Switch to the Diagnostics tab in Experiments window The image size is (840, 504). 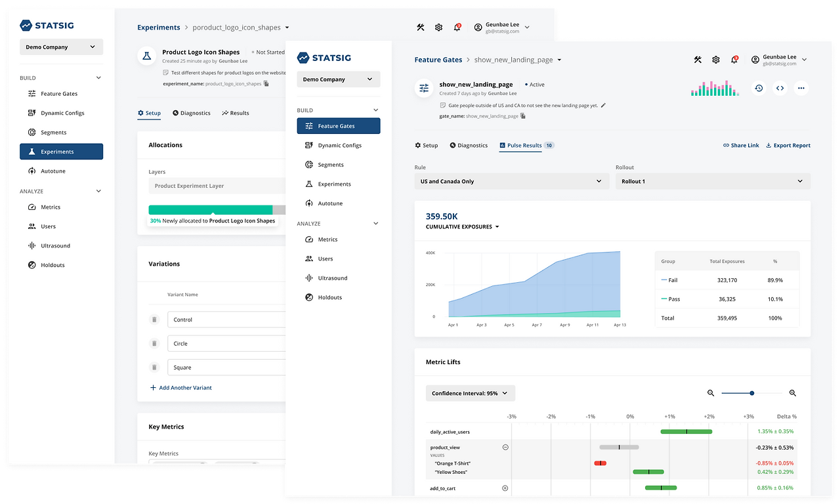pos(192,113)
